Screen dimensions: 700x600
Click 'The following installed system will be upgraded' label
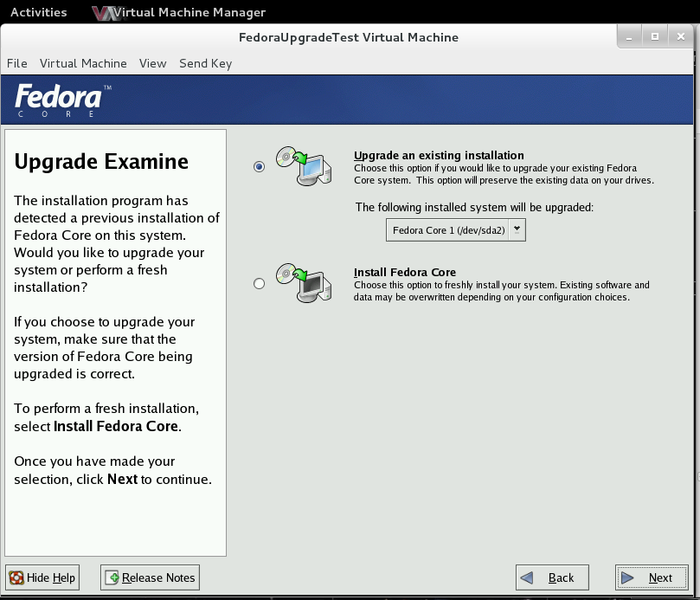click(x=474, y=207)
